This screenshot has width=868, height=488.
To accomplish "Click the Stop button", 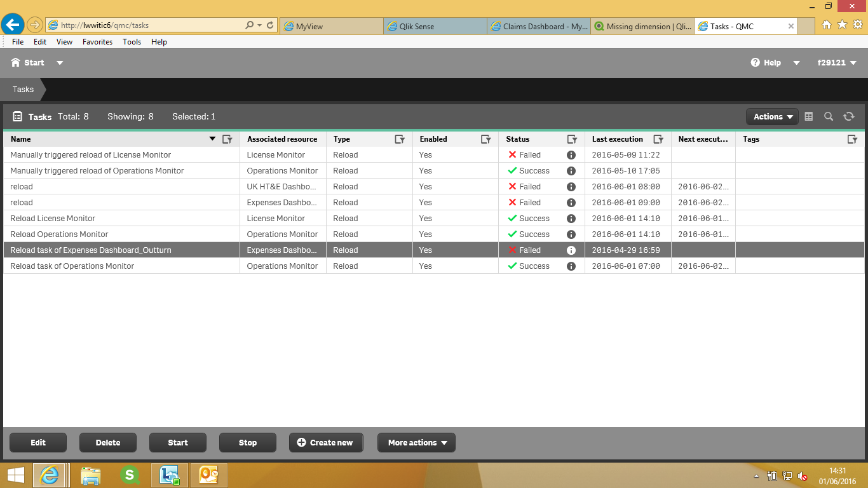I will [x=248, y=443].
